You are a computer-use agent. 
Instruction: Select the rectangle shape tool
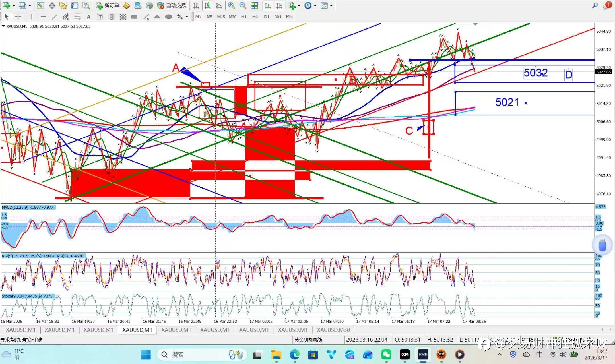(x=134, y=17)
